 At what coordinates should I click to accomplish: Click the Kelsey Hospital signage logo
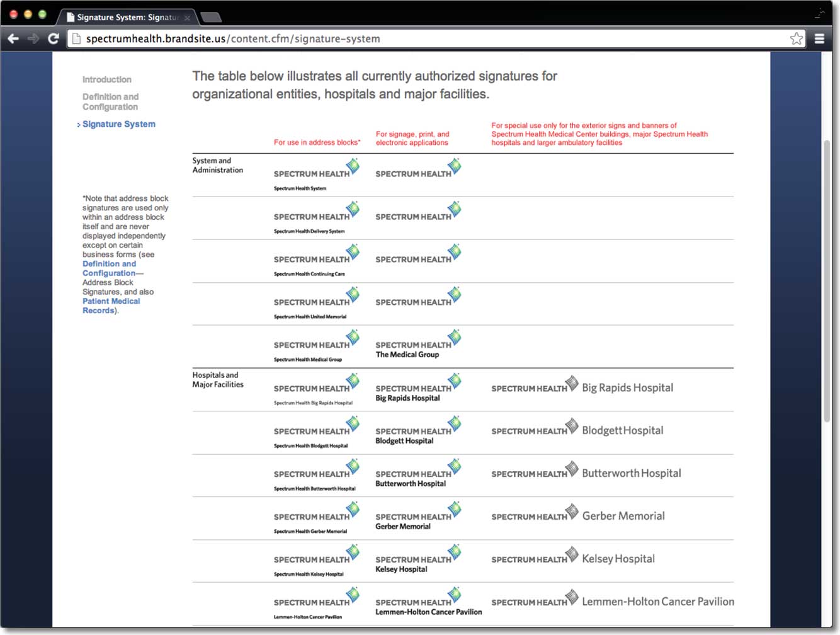point(419,559)
